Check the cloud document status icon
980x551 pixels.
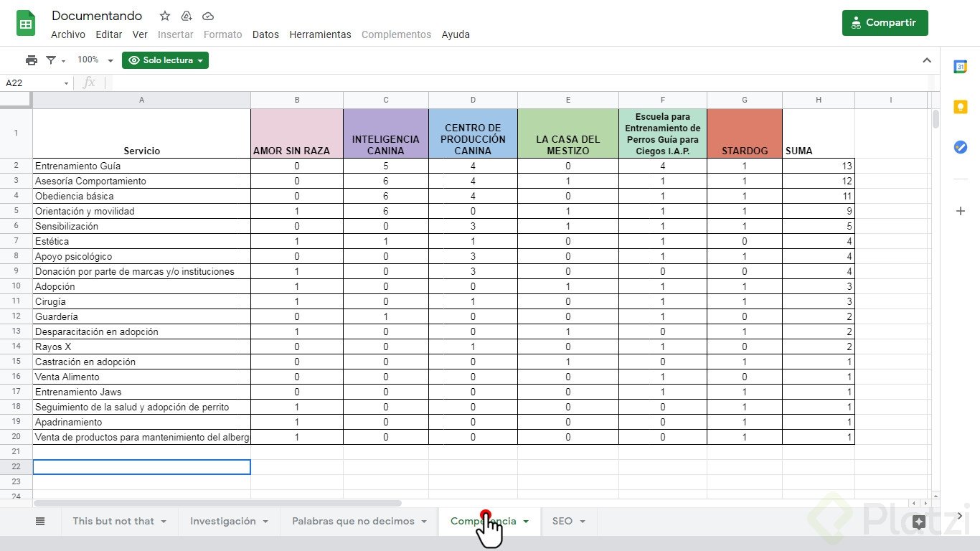pos(208,16)
